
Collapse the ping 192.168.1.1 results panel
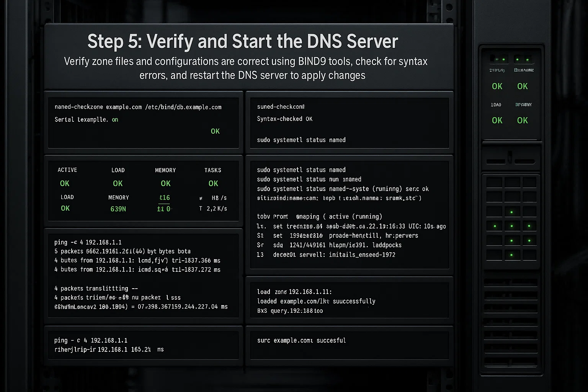(144, 276)
